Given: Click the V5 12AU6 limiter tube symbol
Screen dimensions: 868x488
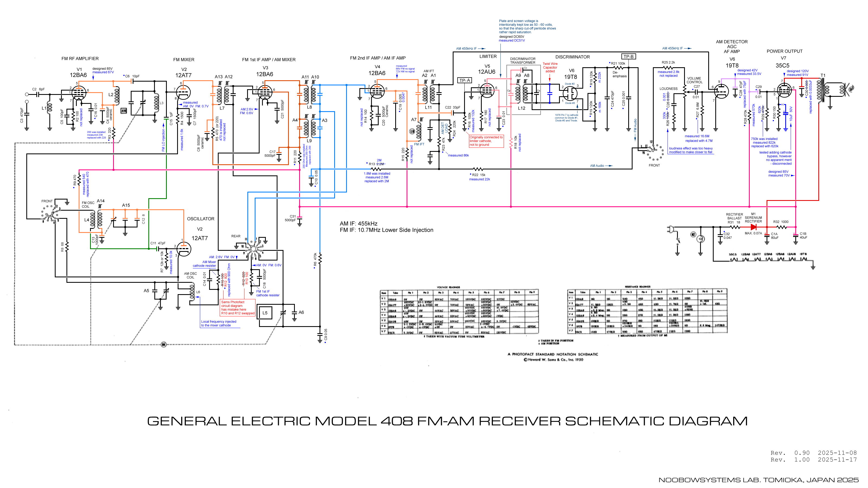Looking at the screenshot, I should tap(487, 90).
